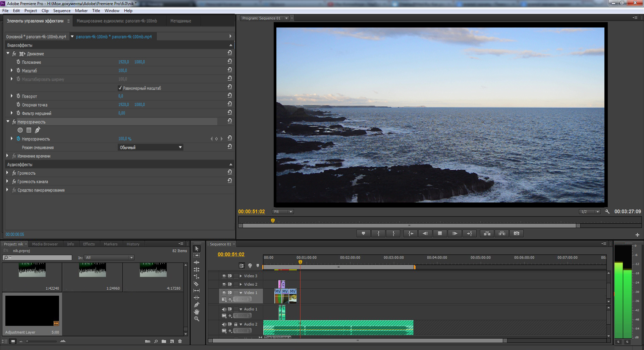644x350 pixels.
Task: Toggle the Snap magnet button in timeline
Action: (241, 266)
